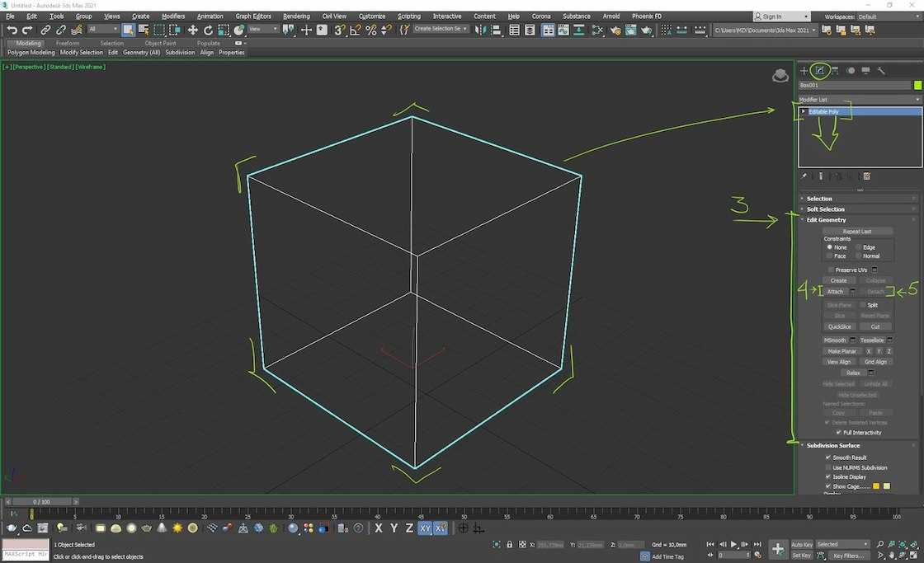Uncheck the Smooth Result checkbox
The image size is (924, 563).
[x=828, y=457]
